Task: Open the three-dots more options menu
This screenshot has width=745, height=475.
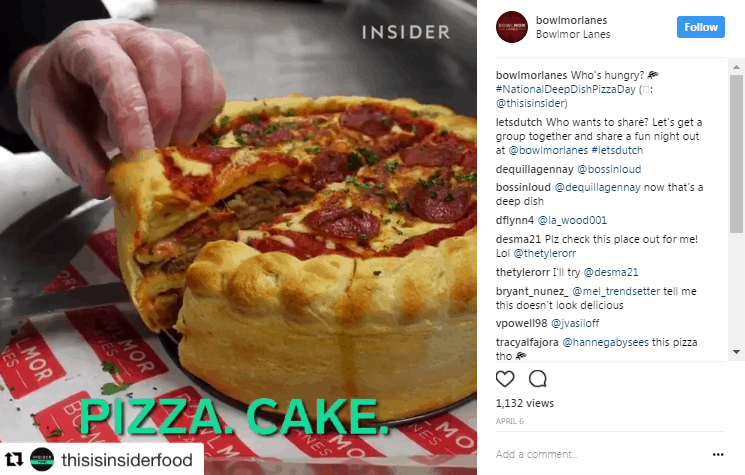Action: 718,455
